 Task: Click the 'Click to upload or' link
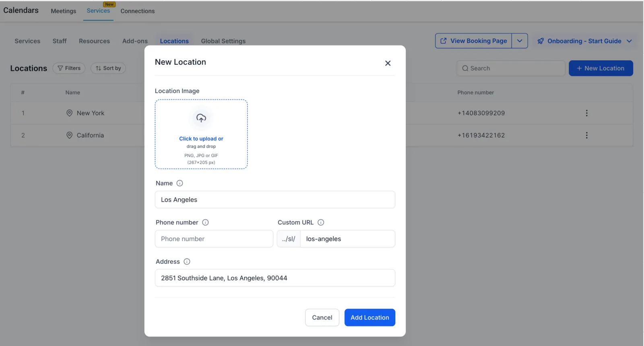pyautogui.click(x=201, y=139)
